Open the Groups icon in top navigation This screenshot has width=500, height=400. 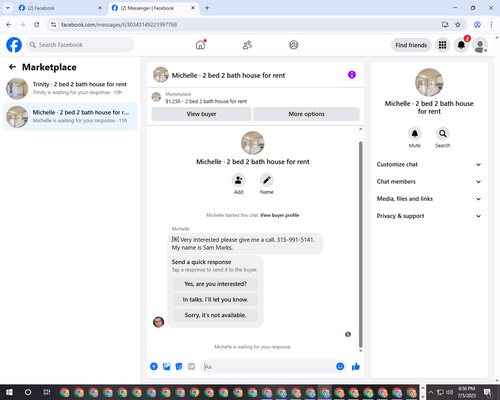(x=294, y=45)
